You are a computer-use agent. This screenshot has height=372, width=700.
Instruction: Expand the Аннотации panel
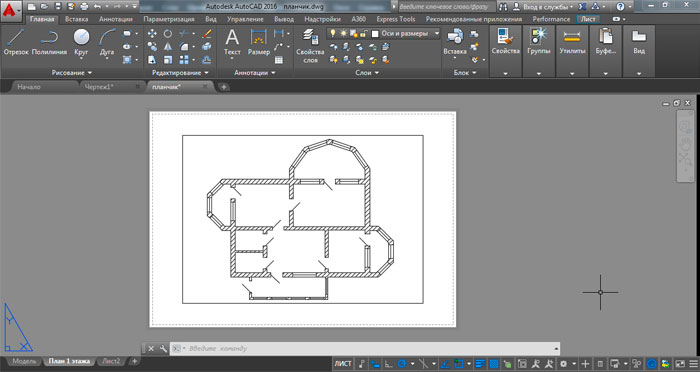point(254,72)
